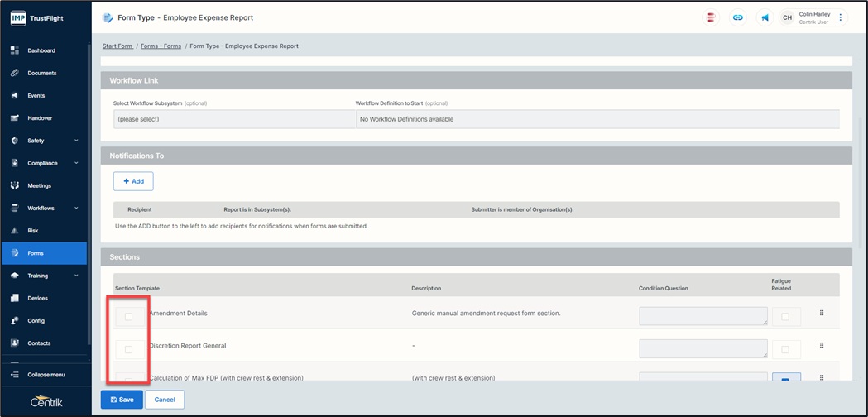Image resolution: width=868 pixels, height=417 pixels.
Task: Click the Collapse menu label
Action: [x=46, y=375]
